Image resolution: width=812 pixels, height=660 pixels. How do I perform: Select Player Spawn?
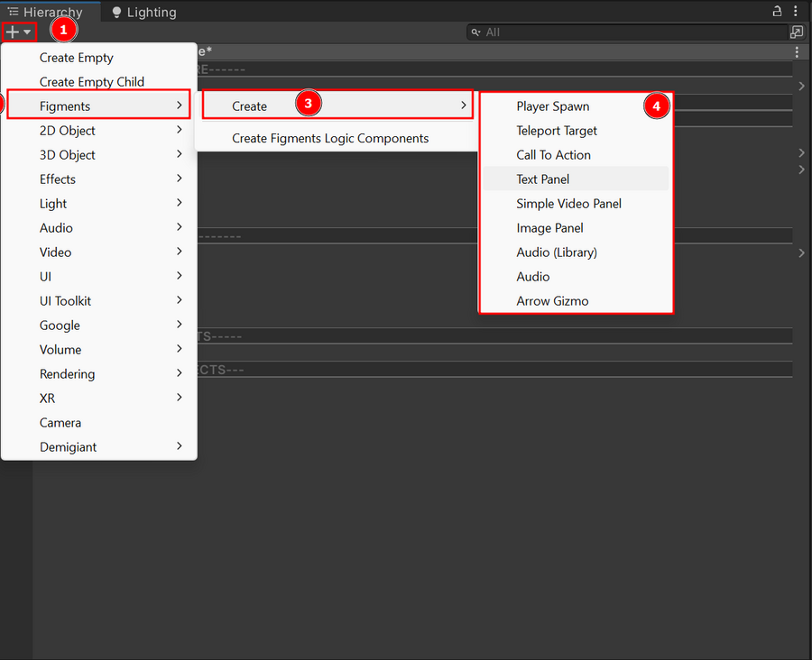coord(576,106)
